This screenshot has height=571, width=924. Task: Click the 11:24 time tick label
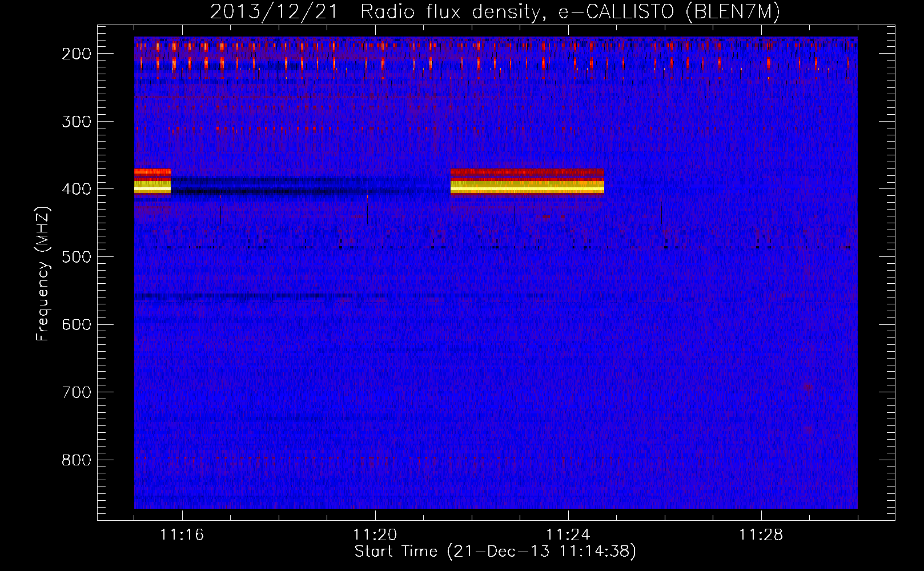[568, 534]
